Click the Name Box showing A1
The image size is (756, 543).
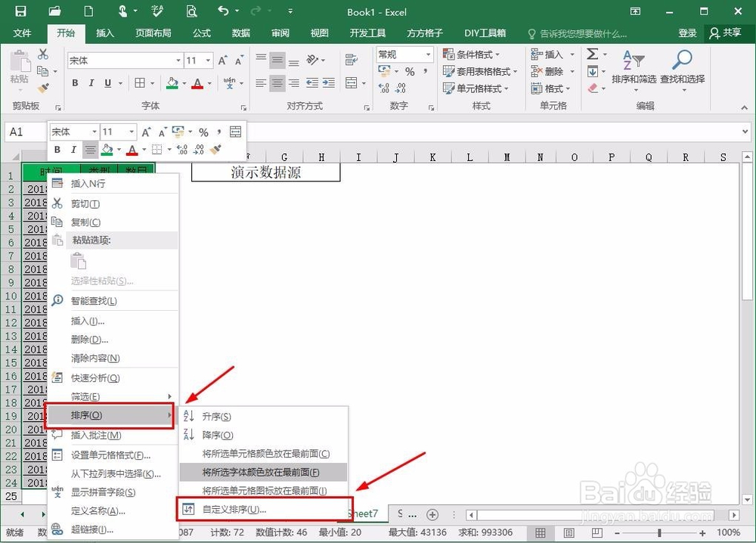pos(25,132)
